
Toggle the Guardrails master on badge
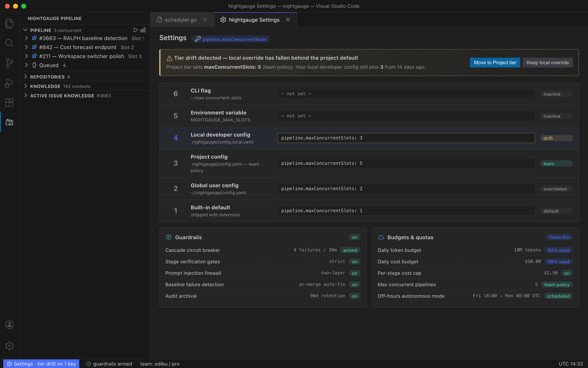coord(354,237)
